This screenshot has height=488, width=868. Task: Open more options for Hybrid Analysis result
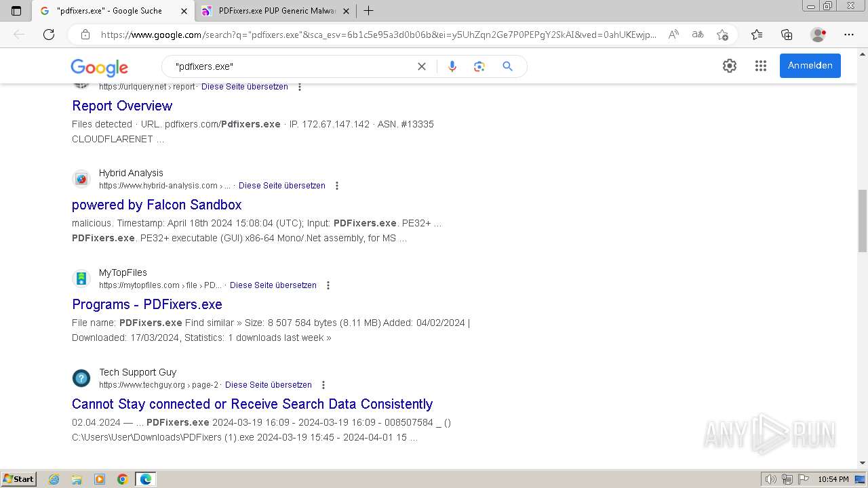[x=337, y=186]
